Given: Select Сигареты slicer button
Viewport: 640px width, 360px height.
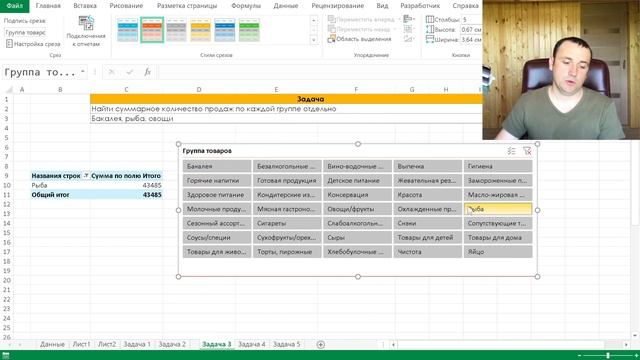Looking at the screenshot, I should pos(287,223).
